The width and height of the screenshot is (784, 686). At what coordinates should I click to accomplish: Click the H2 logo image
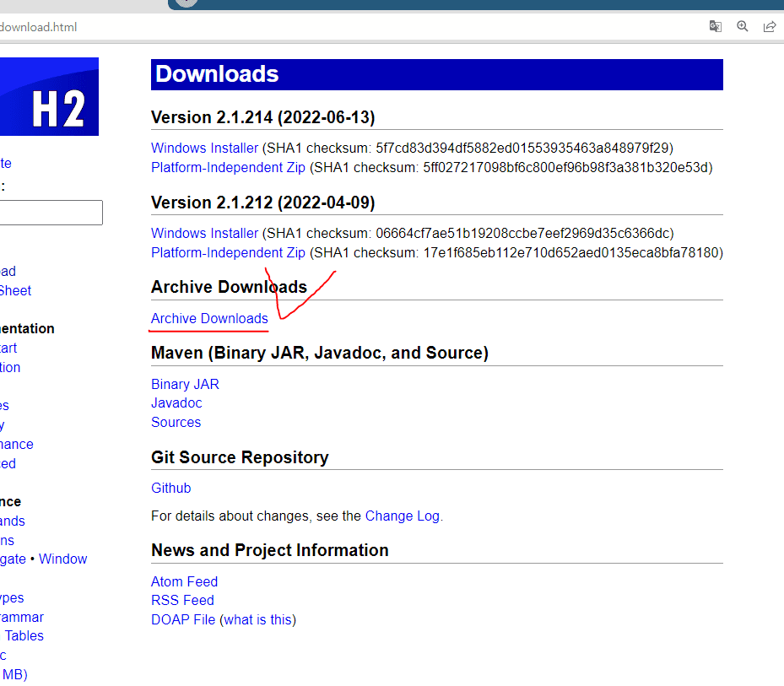pos(49,96)
